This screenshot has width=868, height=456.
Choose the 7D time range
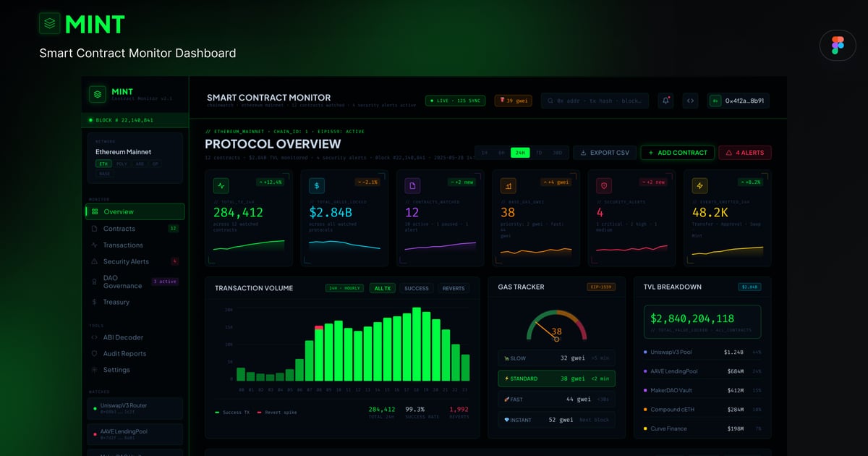(539, 153)
